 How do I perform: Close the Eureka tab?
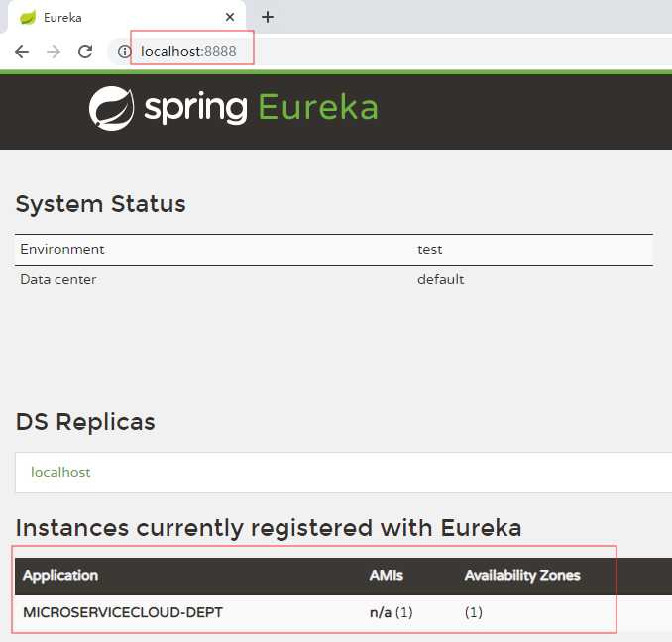click(x=230, y=17)
